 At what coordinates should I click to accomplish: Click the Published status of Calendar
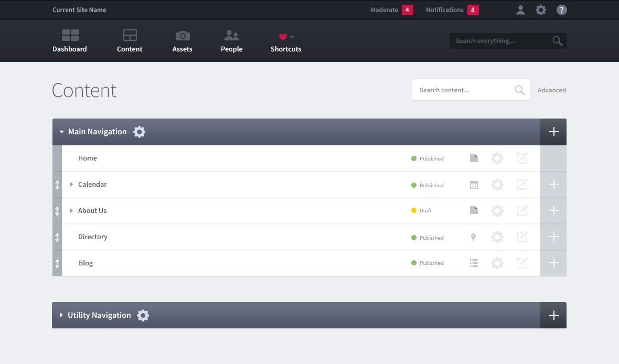427,185
